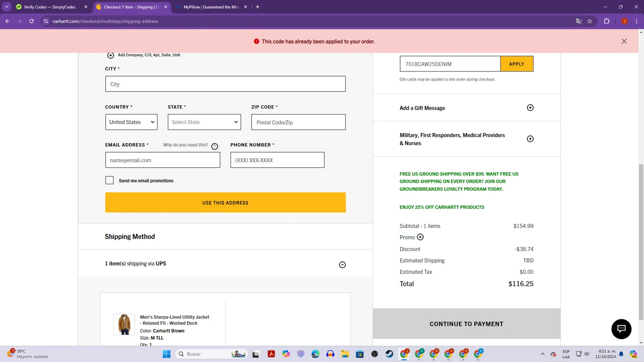The image size is (644, 362).
Task: Click the address bar URL
Action: pos(105,21)
